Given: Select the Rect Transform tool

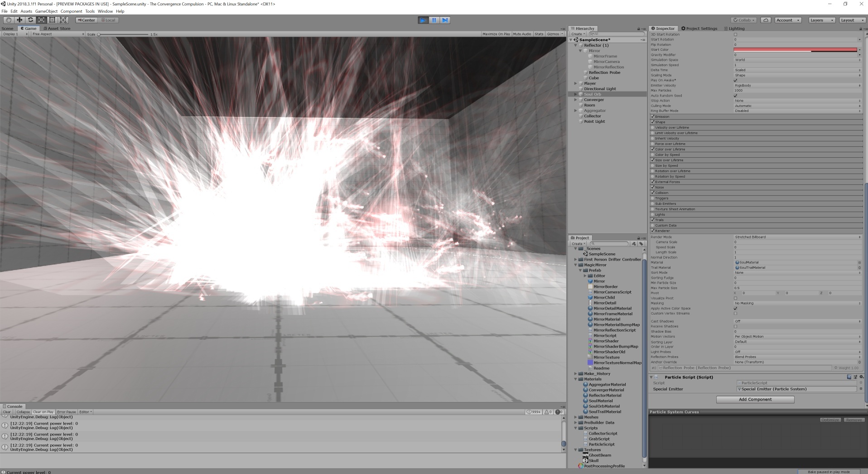Looking at the screenshot, I should tap(52, 20).
